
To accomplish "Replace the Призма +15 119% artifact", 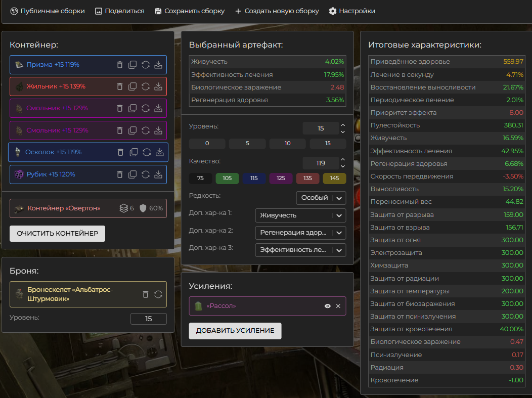I will click(146, 65).
